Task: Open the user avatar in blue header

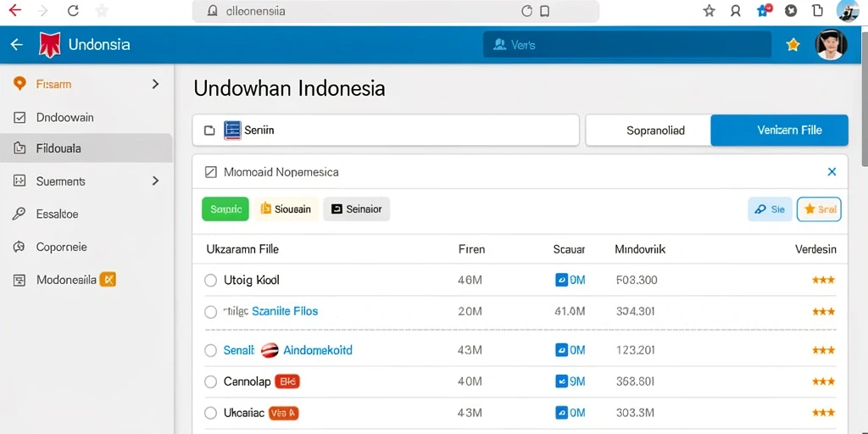Action: [832, 44]
